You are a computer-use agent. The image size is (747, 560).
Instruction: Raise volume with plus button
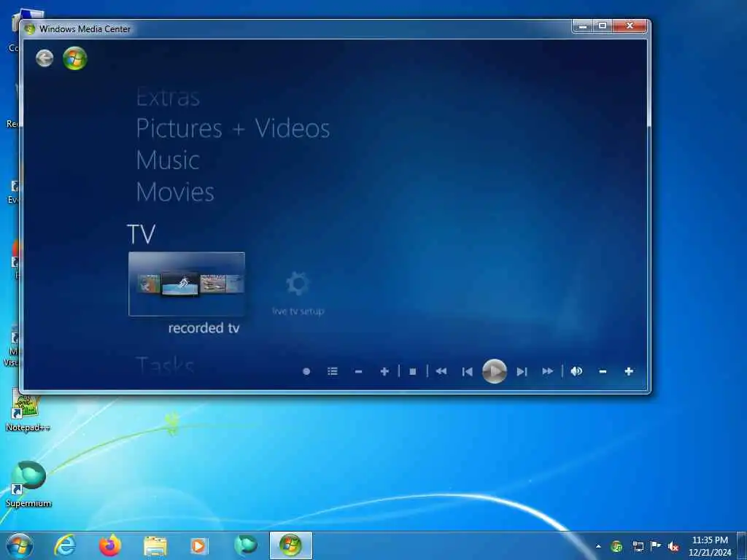coord(629,371)
